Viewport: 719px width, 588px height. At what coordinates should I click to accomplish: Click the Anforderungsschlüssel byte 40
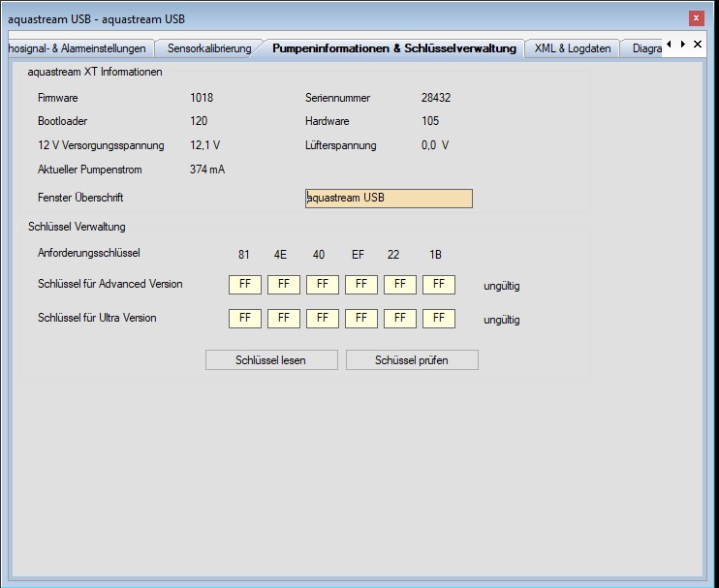319,255
